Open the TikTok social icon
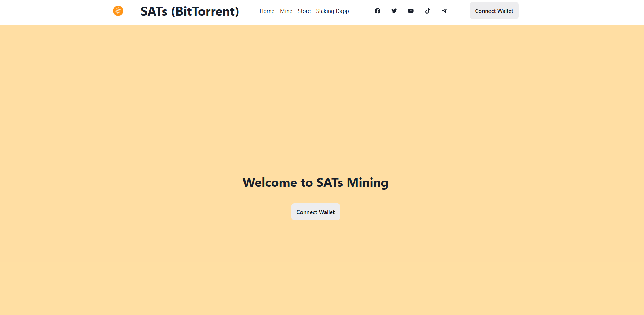The height and width of the screenshot is (315, 644). [x=428, y=11]
